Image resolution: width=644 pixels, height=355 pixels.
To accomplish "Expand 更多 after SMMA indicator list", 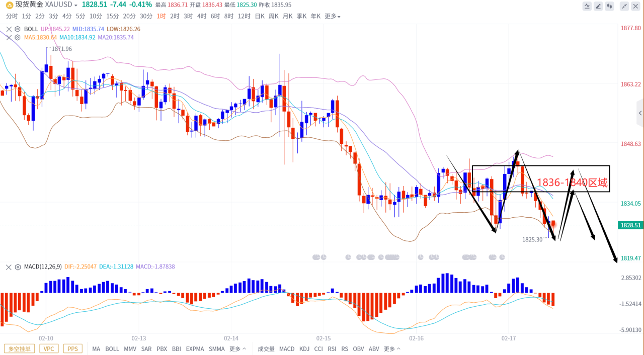I will [238, 348].
